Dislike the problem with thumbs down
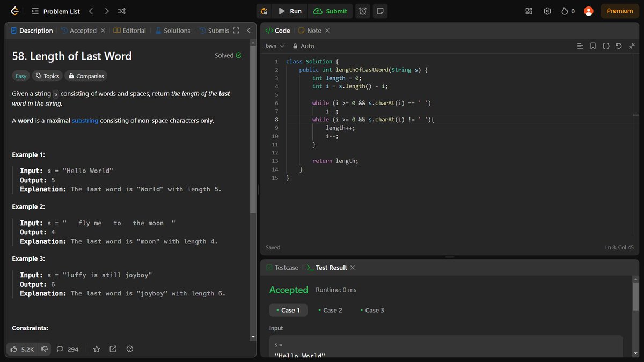Viewport: 644px width, 362px height. (x=44, y=349)
